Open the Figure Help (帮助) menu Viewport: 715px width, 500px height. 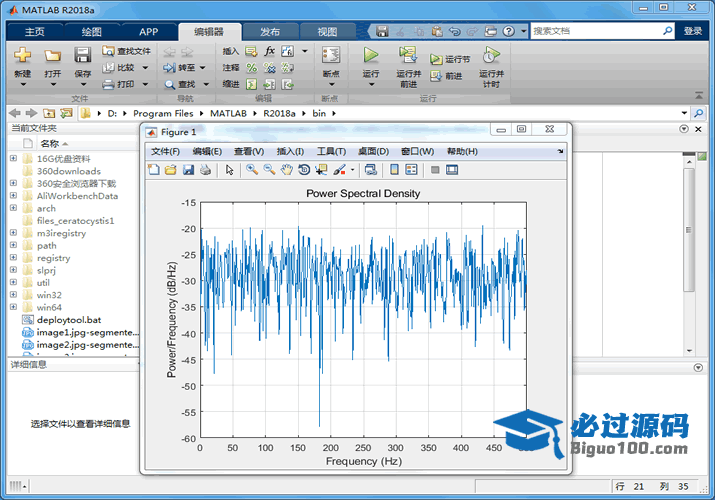(462, 151)
